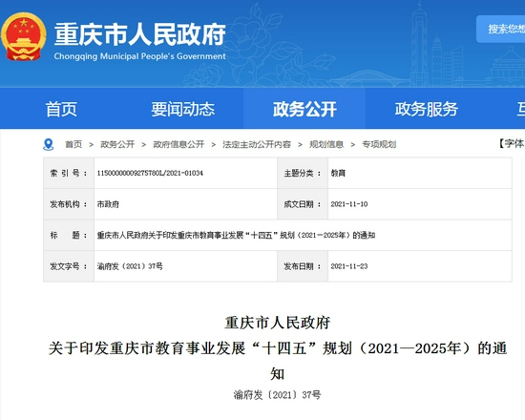Click the 成文日期 value 2021-11-10
The height and width of the screenshot is (420, 525).
pyautogui.click(x=349, y=204)
